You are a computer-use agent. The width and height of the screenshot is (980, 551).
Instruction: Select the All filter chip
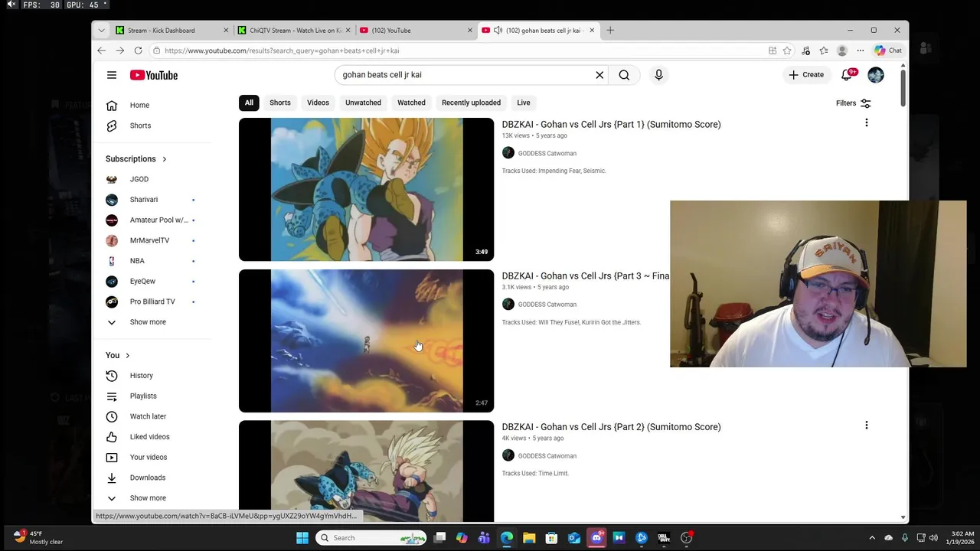click(249, 103)
